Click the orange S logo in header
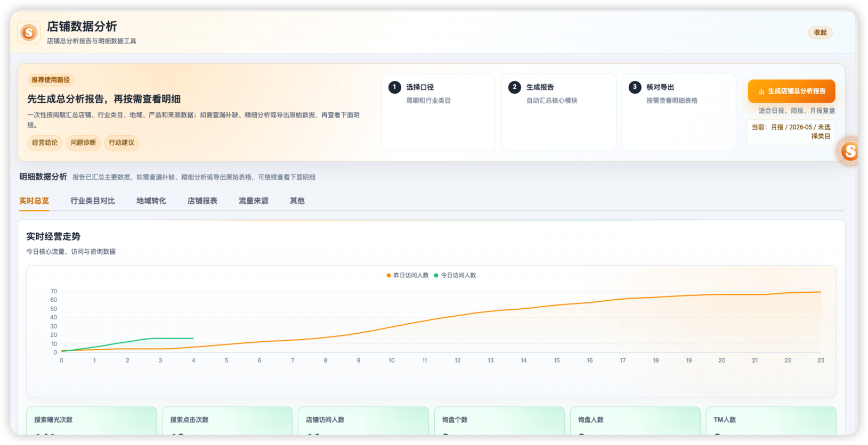Viewport: 868px width, 445px height. coord(29,33)
